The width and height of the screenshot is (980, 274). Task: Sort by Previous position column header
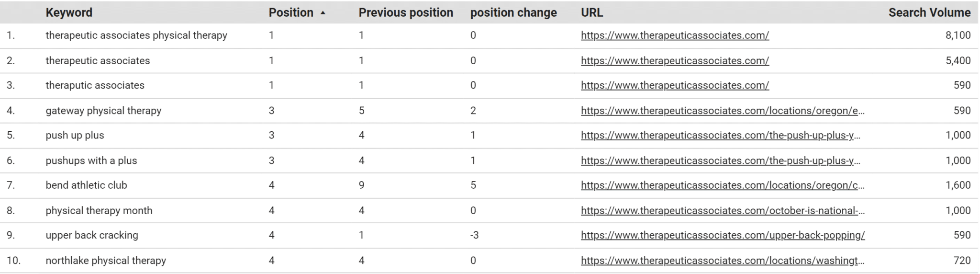406,12
